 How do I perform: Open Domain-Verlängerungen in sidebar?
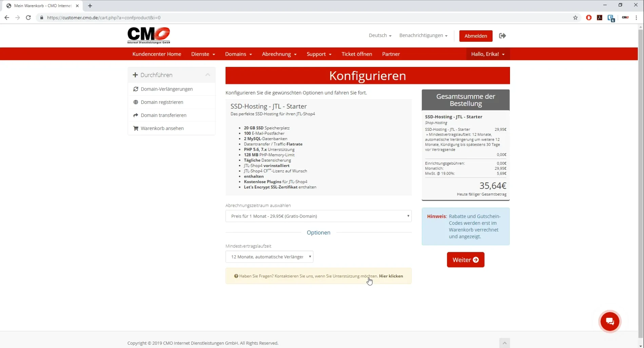[x=172, y=89]
